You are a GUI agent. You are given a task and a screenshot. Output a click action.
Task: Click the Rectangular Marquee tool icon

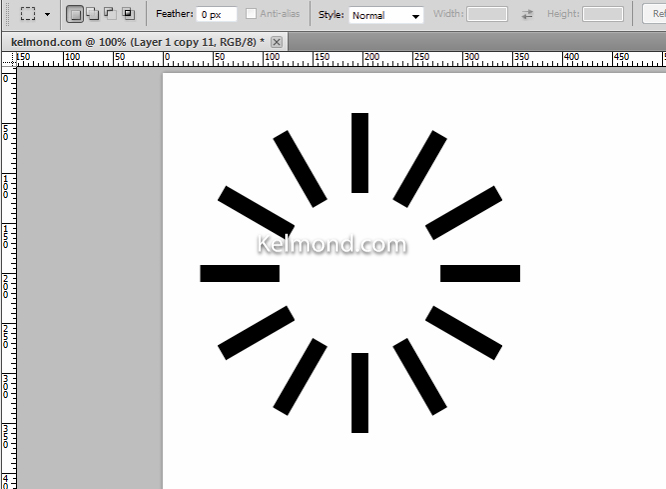click(x=28, y=14)
